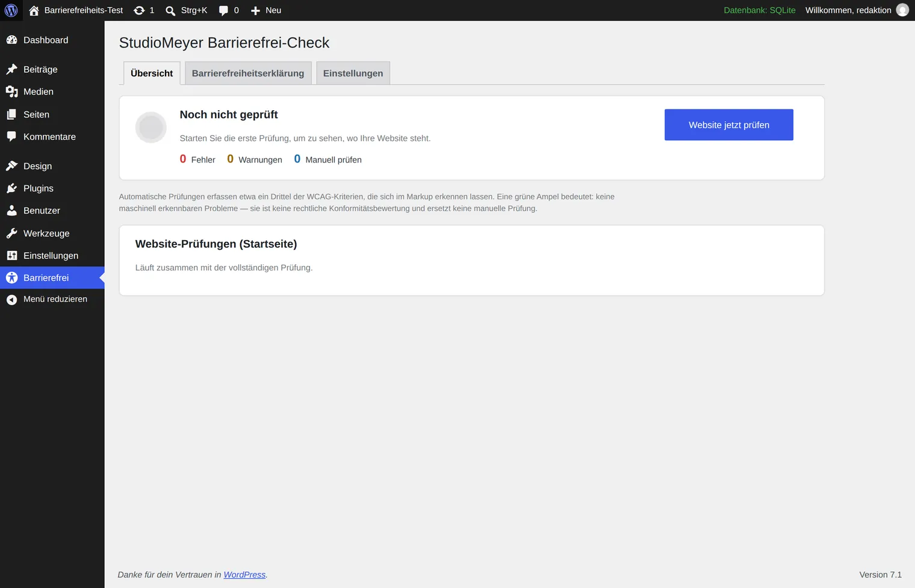Viewport: 915px width, 588px height.
Task: Click the Einstellungen sliders icon in sidebar
Action: (x=11, y=256)
